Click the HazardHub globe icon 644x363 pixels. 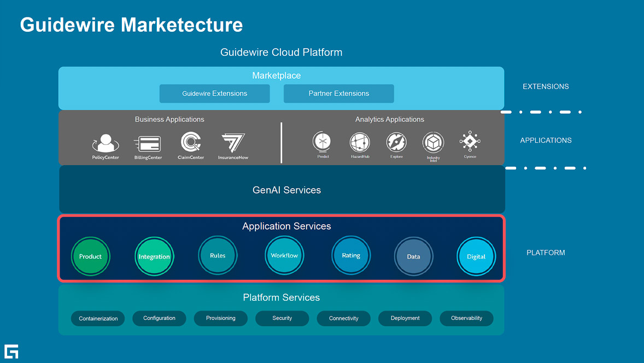(x=360, y=143)
